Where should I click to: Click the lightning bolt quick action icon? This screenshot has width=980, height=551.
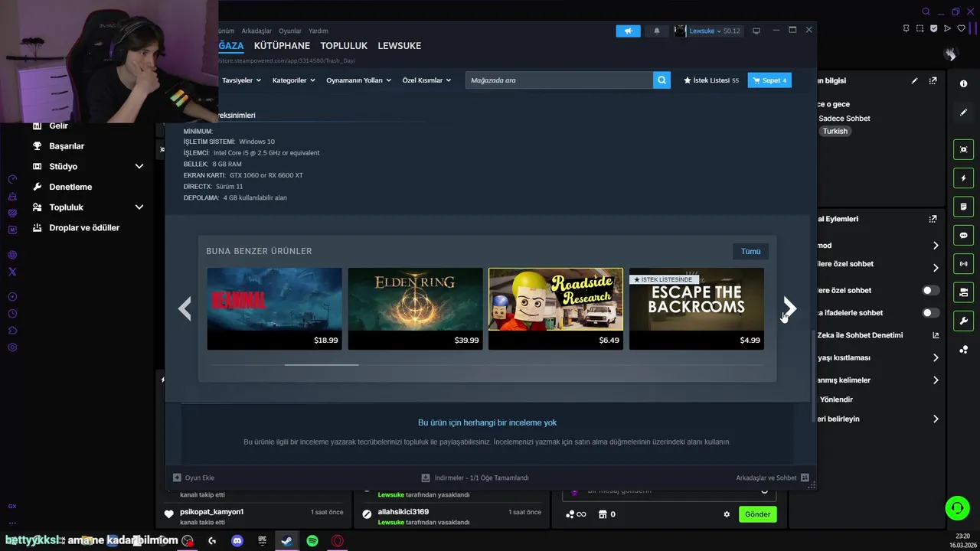point(963,178)
